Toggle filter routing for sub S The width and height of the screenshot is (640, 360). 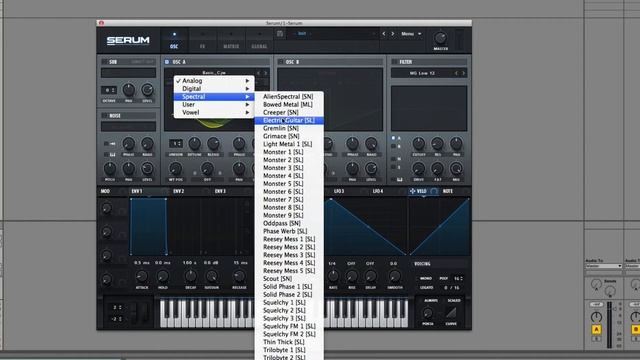click(393, 167)
